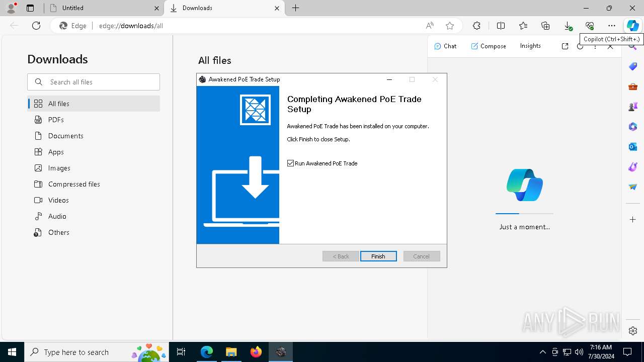Filter downloads by Documents
Screen dimensions: 644x362
point(94,136)
